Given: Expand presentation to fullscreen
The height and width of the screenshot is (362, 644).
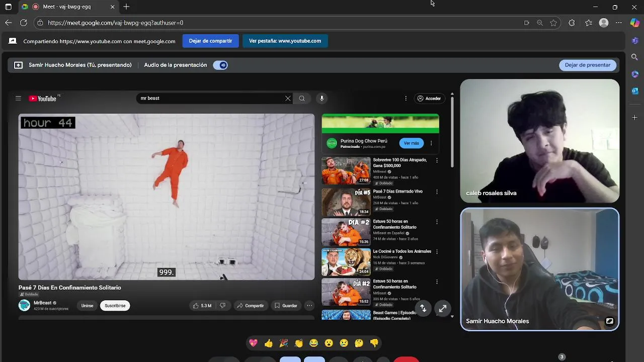Looking at the screenshot, I should [442, 309].
